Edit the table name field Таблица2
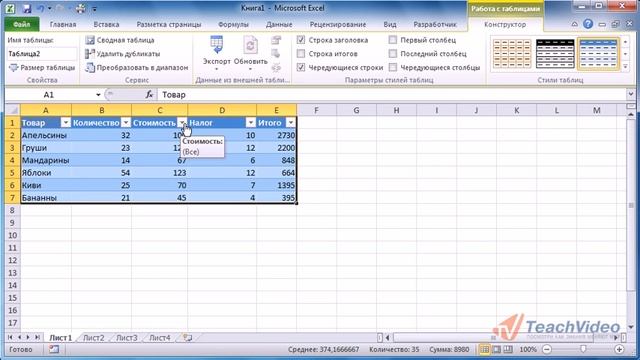640x360 pixels. (x=42, y=54)
